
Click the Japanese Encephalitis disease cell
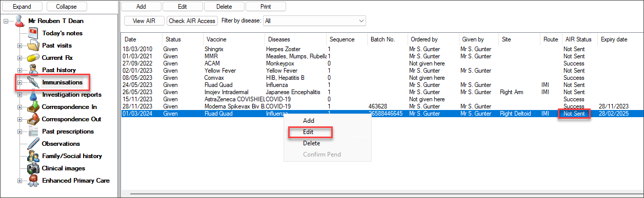(x=293, y=92)
